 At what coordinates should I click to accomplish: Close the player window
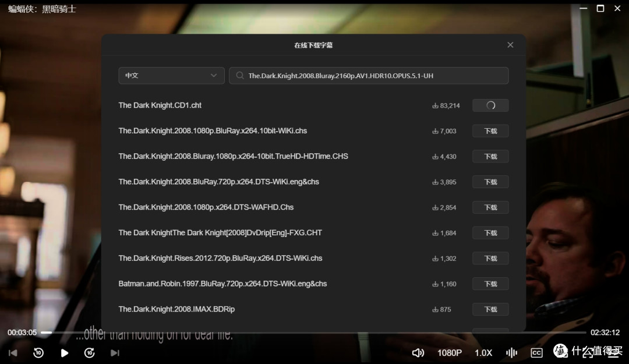617,8
